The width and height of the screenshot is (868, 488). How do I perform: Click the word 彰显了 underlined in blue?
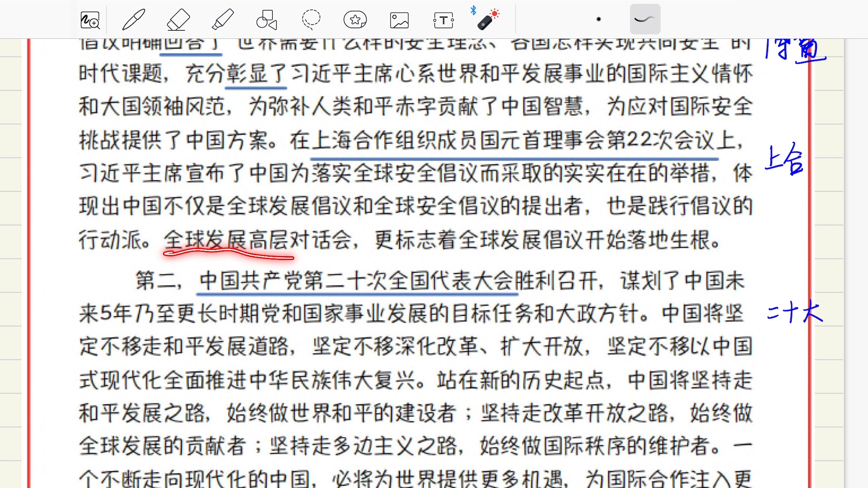[x=256, y=73]
